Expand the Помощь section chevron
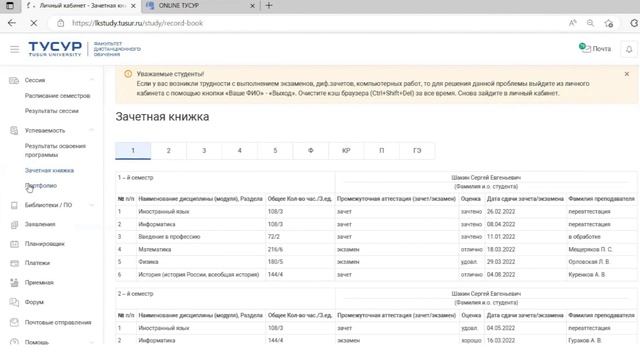Screen dimensions: 640x360 coord(91,342)
